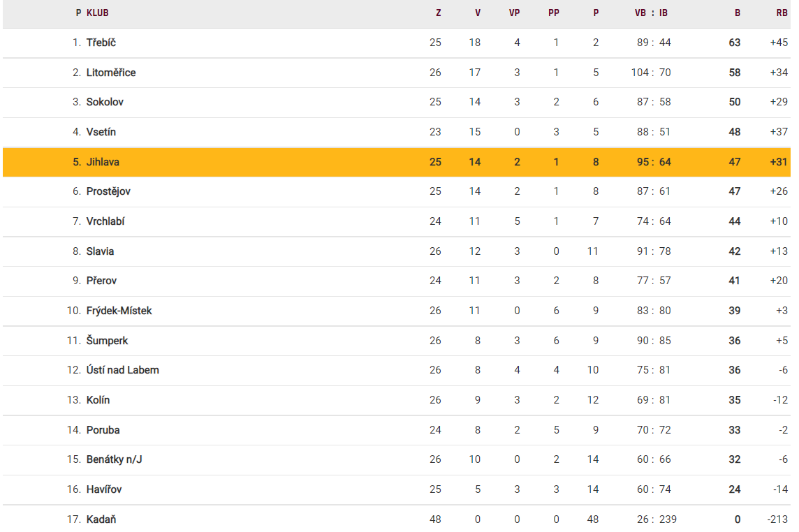
Task: Click the VB : IB column header
Action: [x=651, y=13]
